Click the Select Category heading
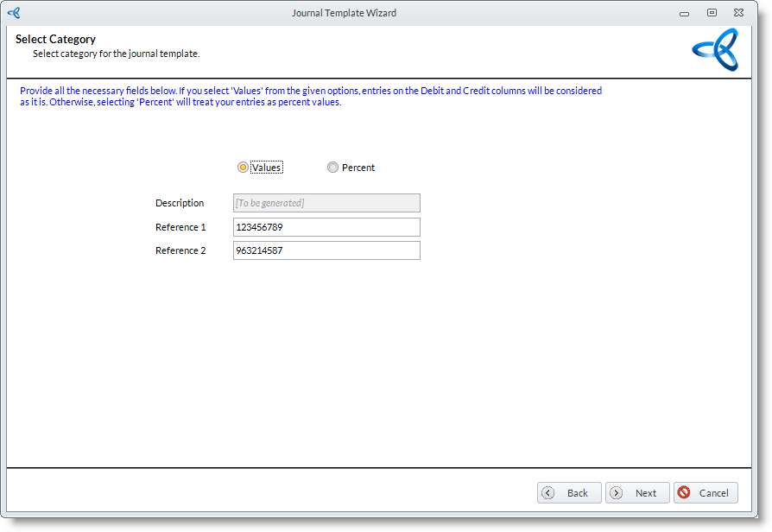772x532 pixels. pyautogui.click(x=55, y=40)
